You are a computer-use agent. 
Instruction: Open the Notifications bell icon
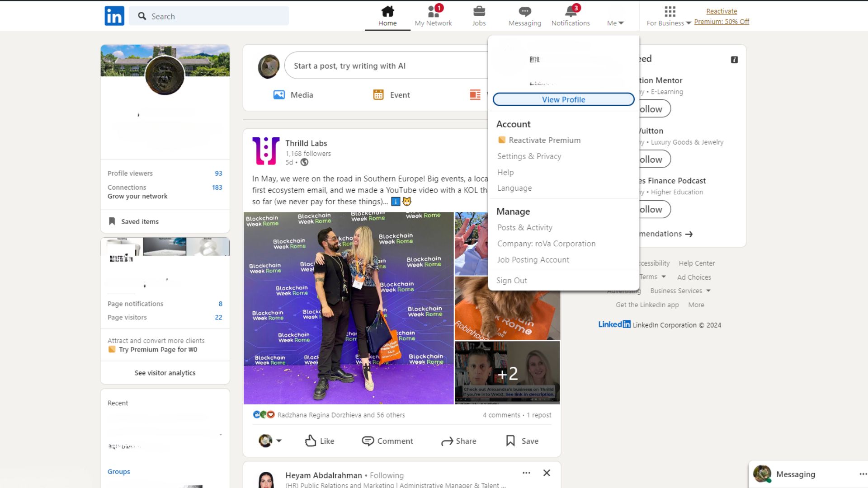tap(571, 11)
